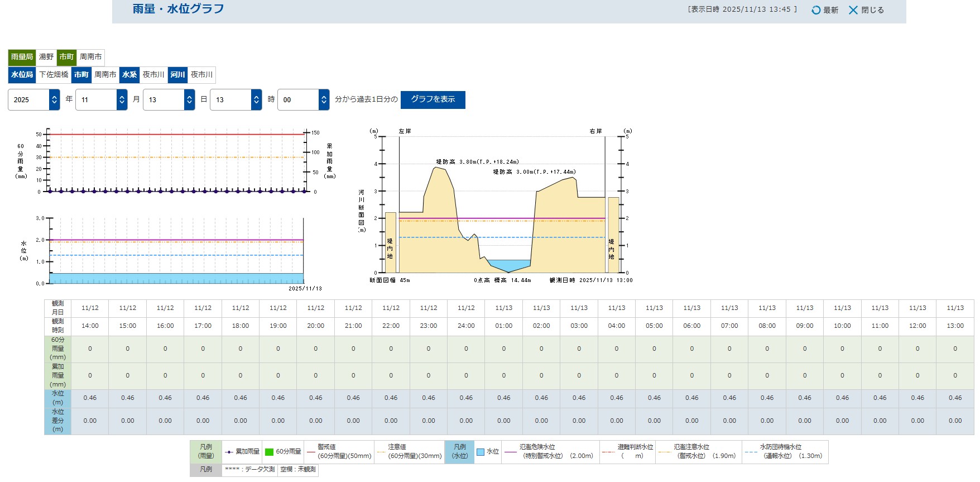Click the refresh icon next to 最新

click(x=816, y=10)
